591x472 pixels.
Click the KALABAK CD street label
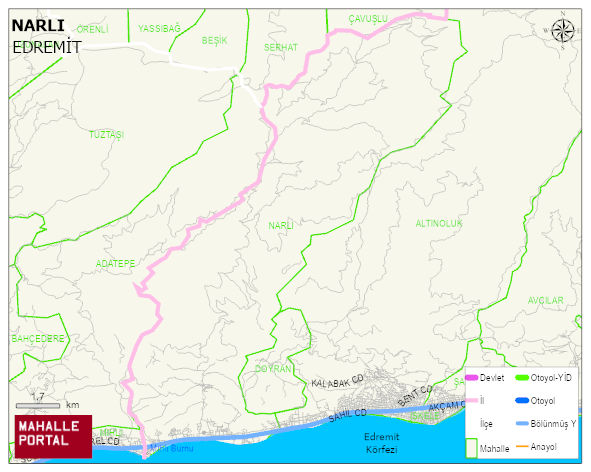[337, 381]
